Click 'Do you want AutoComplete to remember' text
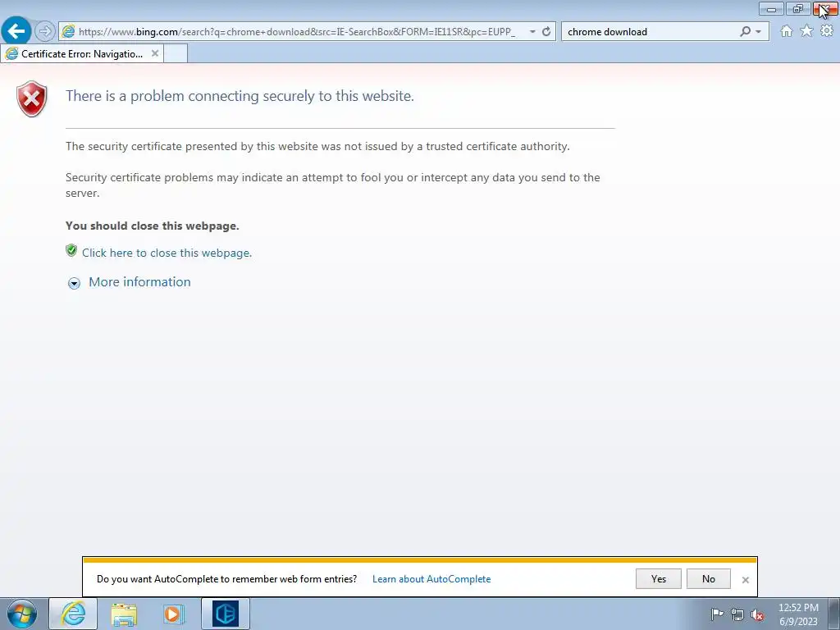Screen dimensions: 840x630 click(226, 579)
